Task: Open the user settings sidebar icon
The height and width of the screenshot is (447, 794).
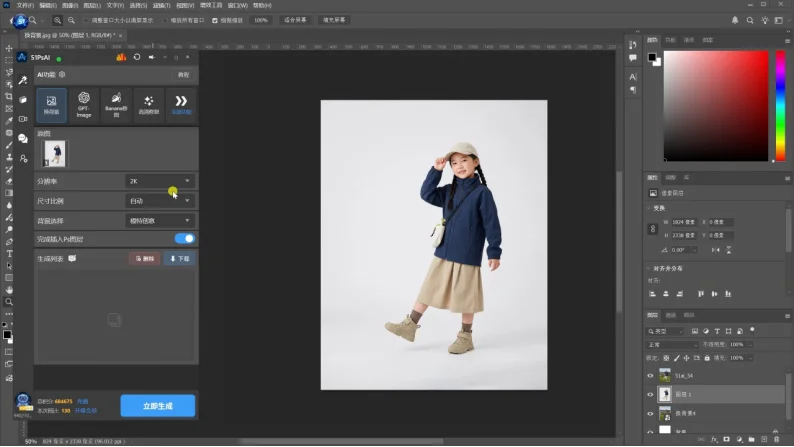Action: (23, 158)
